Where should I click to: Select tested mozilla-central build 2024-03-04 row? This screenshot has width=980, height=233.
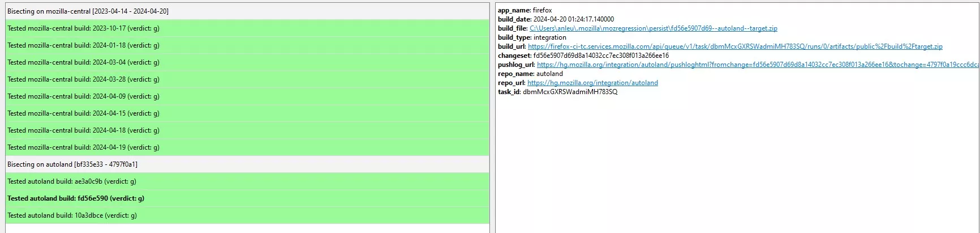[x=247, y=62]
